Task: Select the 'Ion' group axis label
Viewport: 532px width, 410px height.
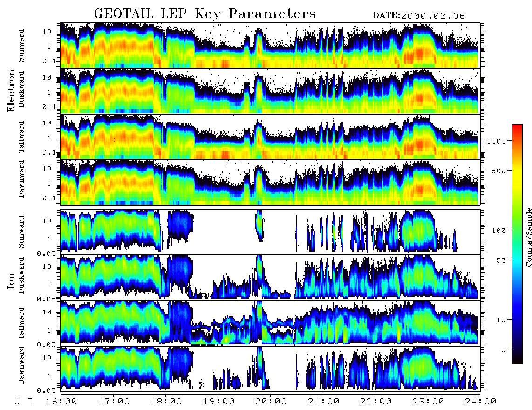Action: [x=11, y=281]
